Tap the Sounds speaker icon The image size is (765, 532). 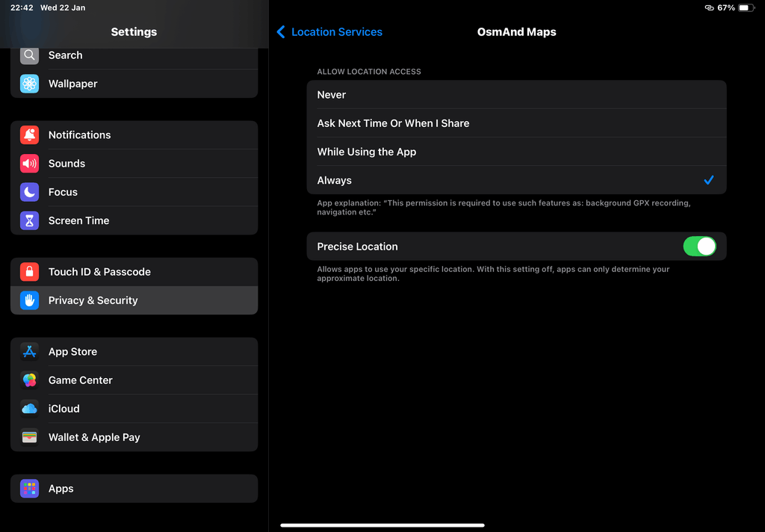pyautogui.click(x=29, y=164)
